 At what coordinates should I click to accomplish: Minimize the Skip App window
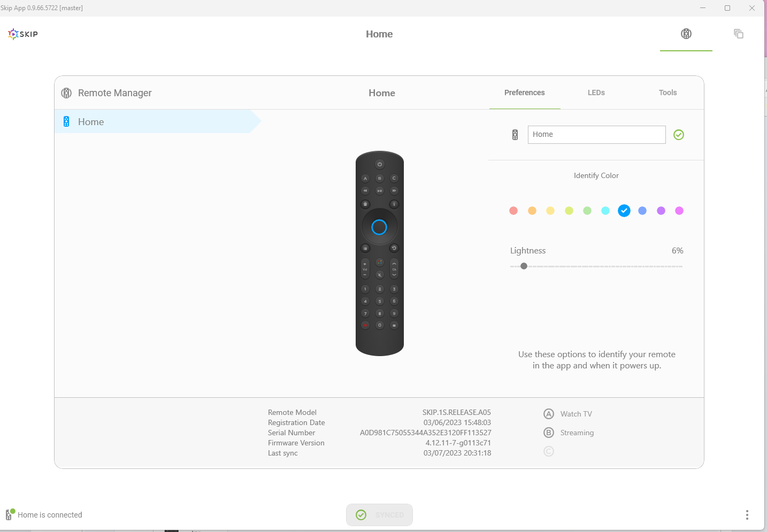tap(703, 8)
